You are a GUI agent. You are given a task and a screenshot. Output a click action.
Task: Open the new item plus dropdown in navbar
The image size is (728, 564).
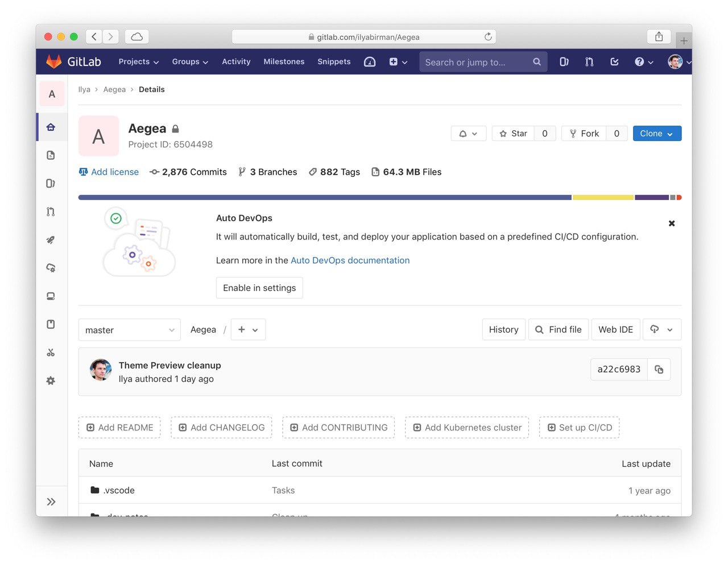point(398,61)
